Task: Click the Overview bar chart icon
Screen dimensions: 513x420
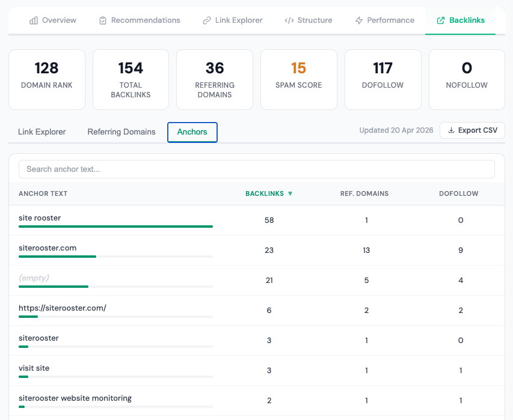Action: click(33, 20)
